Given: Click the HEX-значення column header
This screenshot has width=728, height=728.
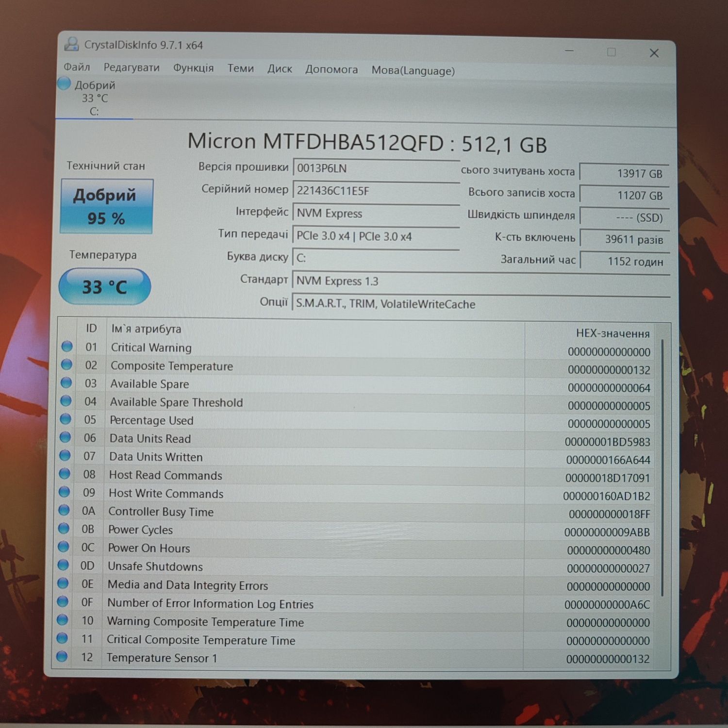Looking at the screenshot, I should (x=612, y=333).
